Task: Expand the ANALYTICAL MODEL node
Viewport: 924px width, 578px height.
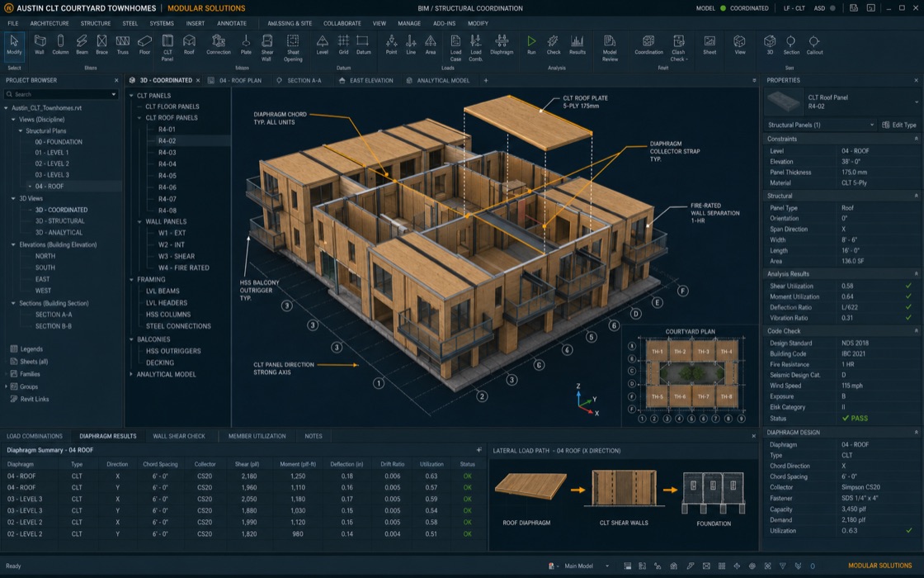Action: pos(131,375)
